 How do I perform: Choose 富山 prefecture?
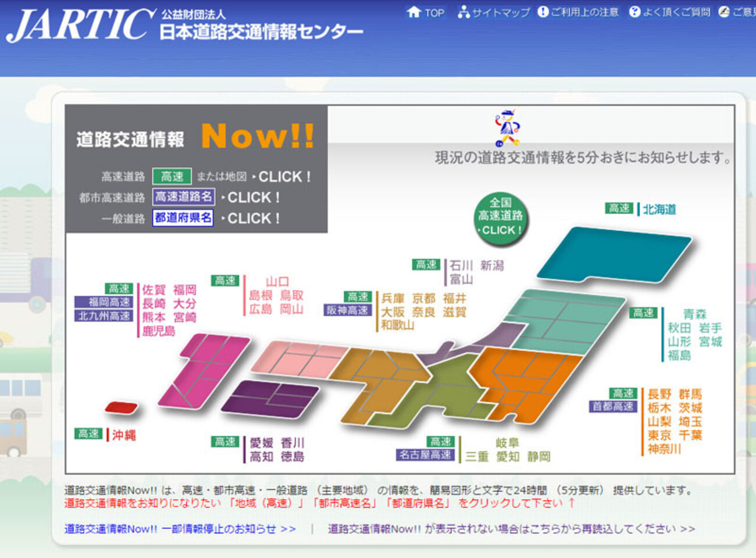[461, 279]
